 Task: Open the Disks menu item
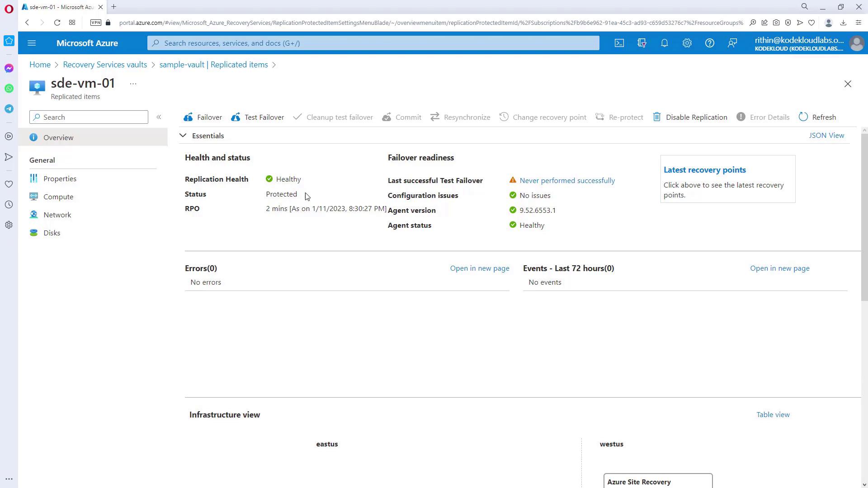pyautogui.click(x=52, y=233)
